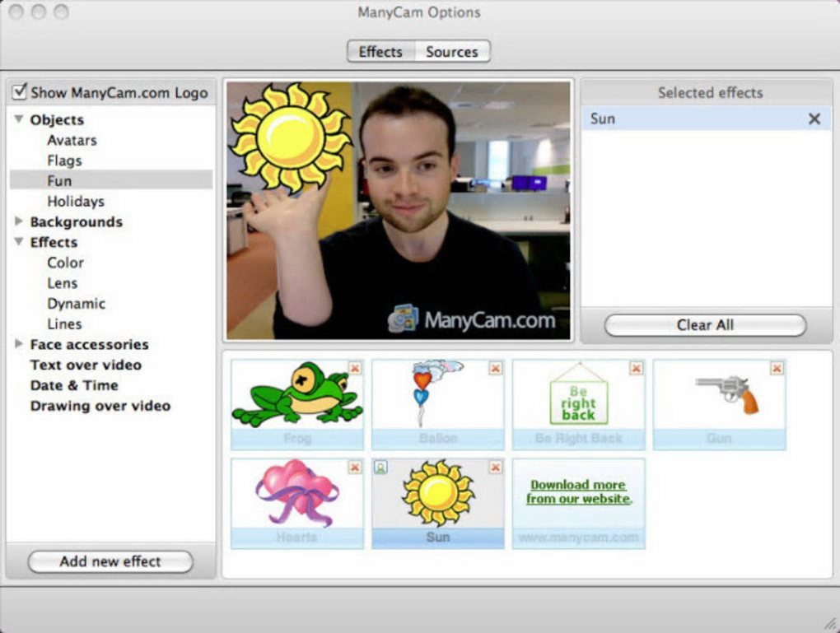Select the Ballon effect thumbnail

point(437,404)
